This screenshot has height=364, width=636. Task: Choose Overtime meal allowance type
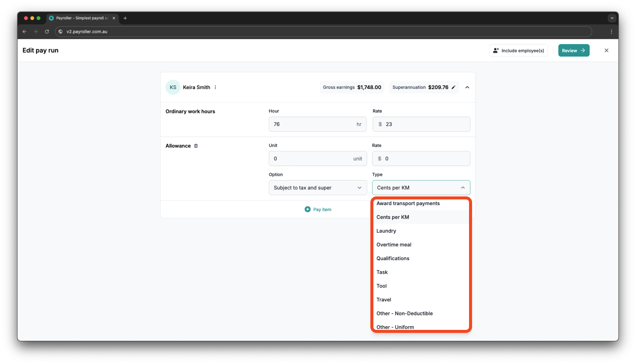tap(394, 245)
